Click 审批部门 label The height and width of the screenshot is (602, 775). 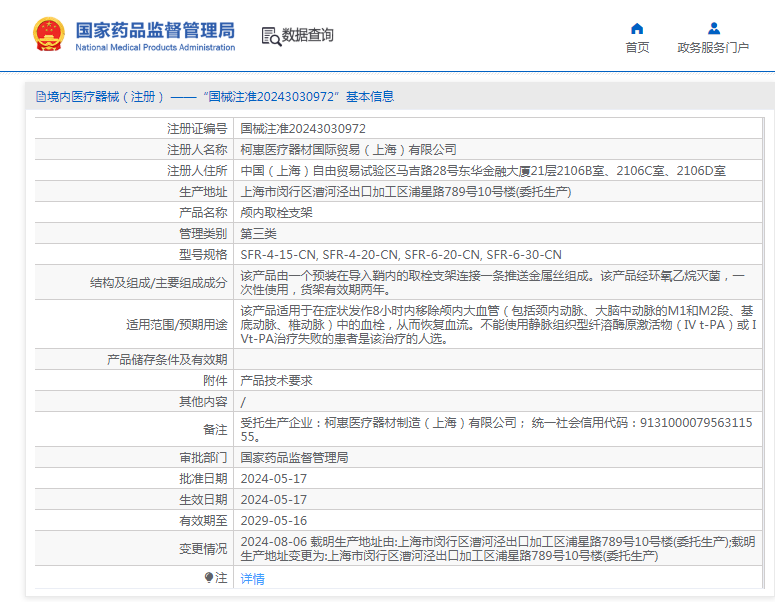pos(203,458)
